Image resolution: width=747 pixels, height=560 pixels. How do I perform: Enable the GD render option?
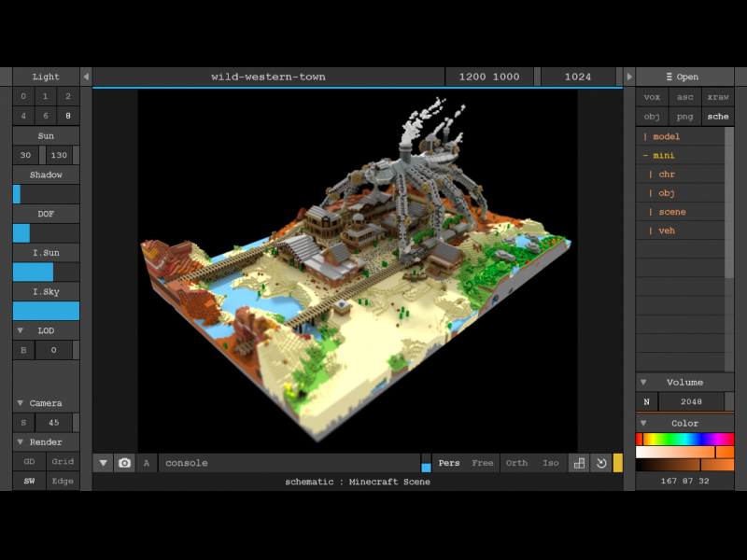[29, 461]
